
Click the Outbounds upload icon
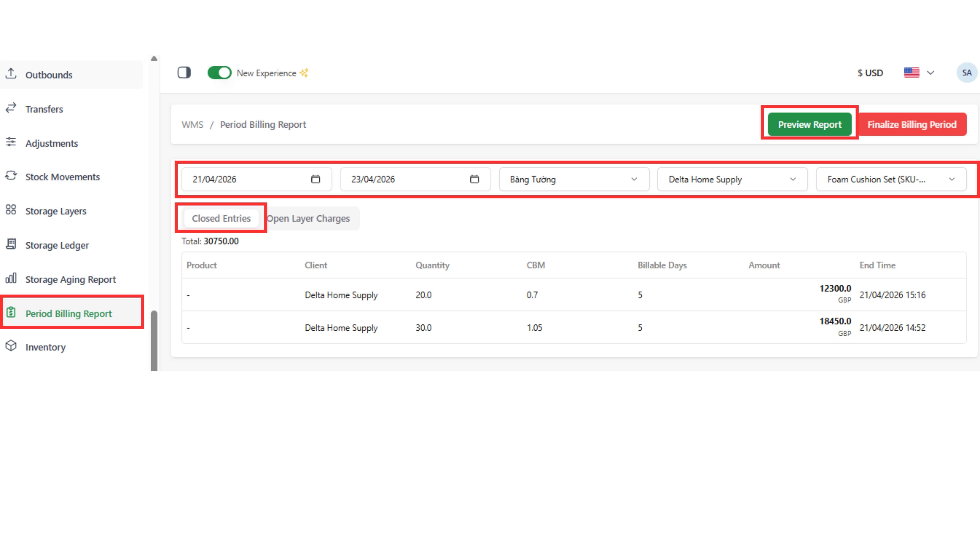click(x=11, y=73)
